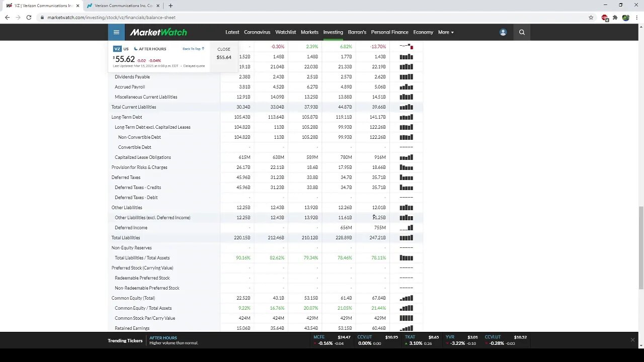Click the Non-Equity Reserves row label
Screen dimensions: 644x362
coord(131,248)
